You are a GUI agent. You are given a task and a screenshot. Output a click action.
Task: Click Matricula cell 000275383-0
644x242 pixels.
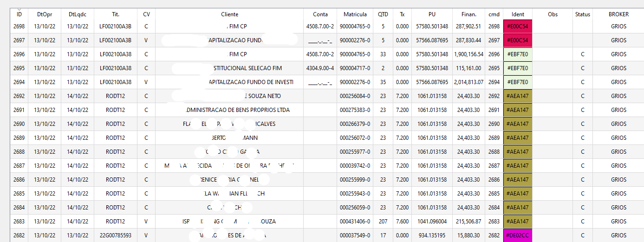click(x=355, y=110)
